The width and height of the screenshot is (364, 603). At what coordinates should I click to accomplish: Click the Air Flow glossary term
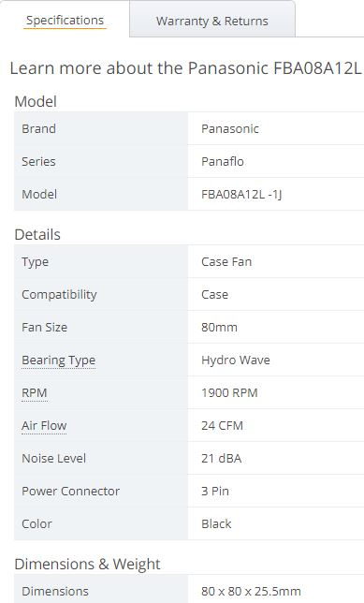click(x=44, y=426)
